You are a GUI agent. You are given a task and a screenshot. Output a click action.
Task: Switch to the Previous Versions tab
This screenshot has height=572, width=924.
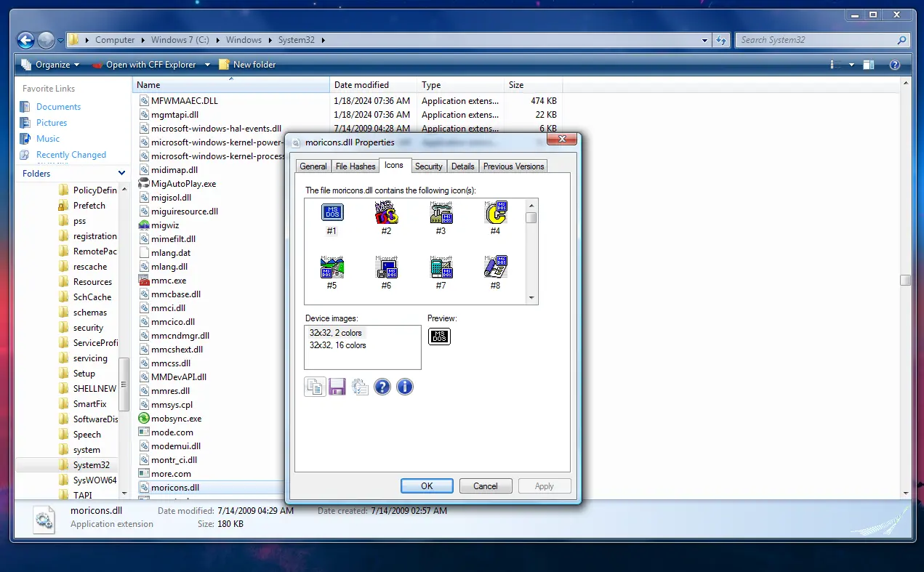513,166
